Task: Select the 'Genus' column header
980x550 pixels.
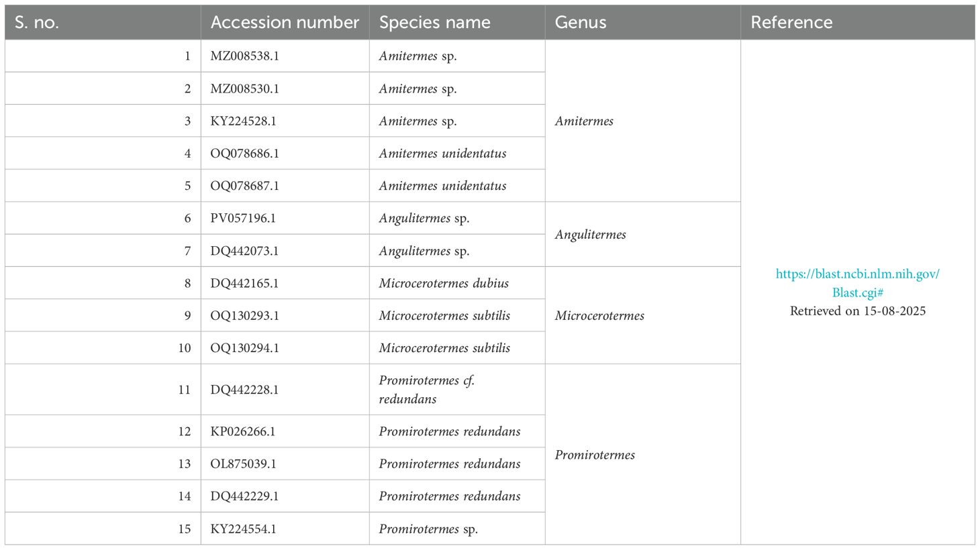Action: (581, 22)
